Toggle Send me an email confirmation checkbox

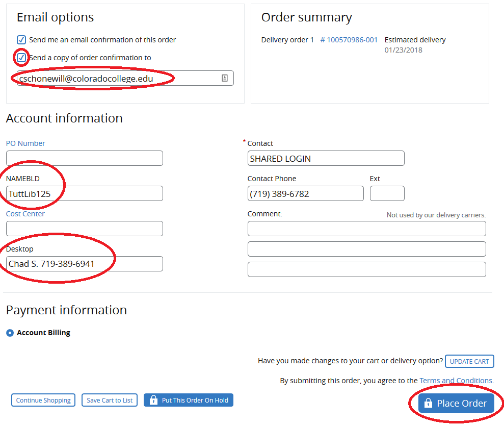pos(21,40)
